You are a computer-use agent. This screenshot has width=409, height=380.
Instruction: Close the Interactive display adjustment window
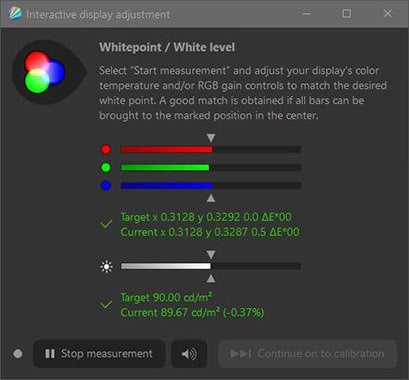tap(387, 14)
